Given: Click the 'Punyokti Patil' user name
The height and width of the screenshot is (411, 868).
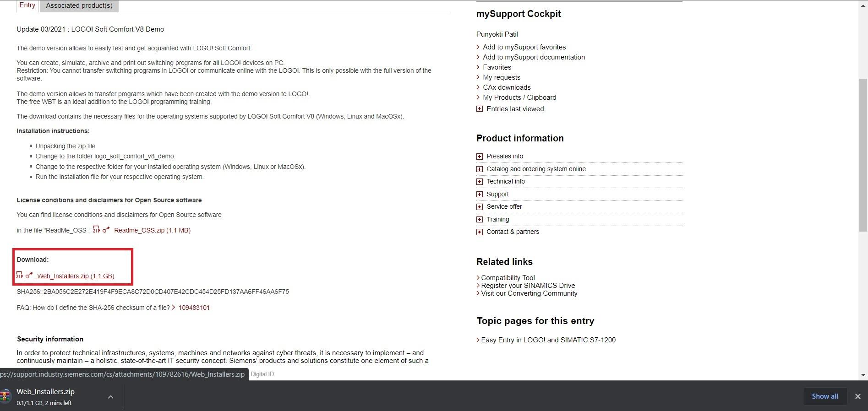Looking at the screenshot, I should coord(497,34).
